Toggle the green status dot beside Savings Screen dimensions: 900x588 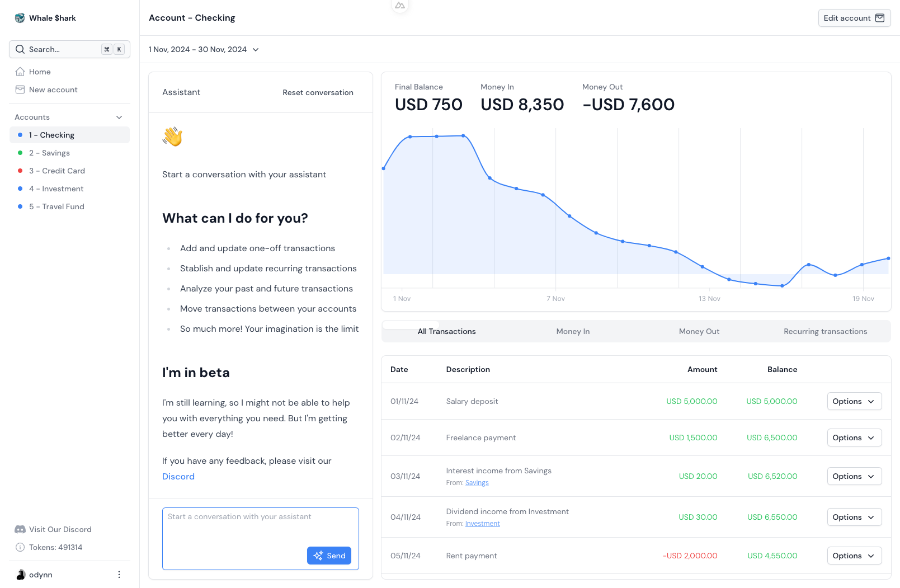(x=21, y=153)
